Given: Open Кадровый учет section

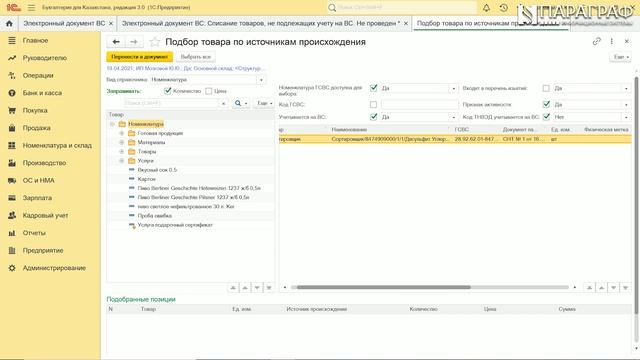Looking at the screenshot, I should click(x=45, y=215).
